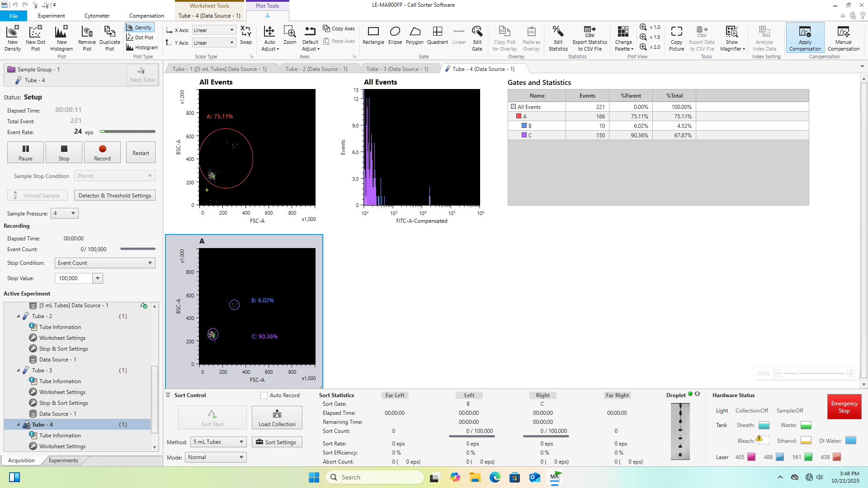Open the Cytometer ribbon tab
The image size is (868, 488).
tap(97, 15)
